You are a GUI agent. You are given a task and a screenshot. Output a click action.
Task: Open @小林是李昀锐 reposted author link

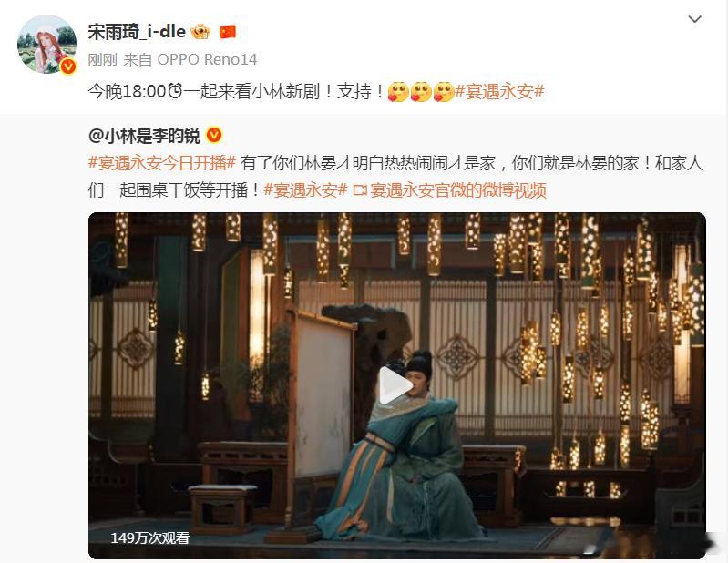click(x=144, y=136)
